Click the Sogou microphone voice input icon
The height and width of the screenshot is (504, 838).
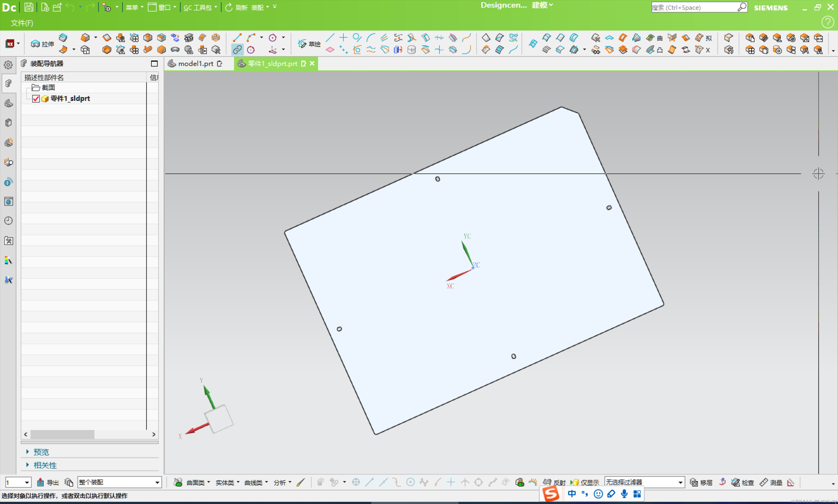click(624, 494)
